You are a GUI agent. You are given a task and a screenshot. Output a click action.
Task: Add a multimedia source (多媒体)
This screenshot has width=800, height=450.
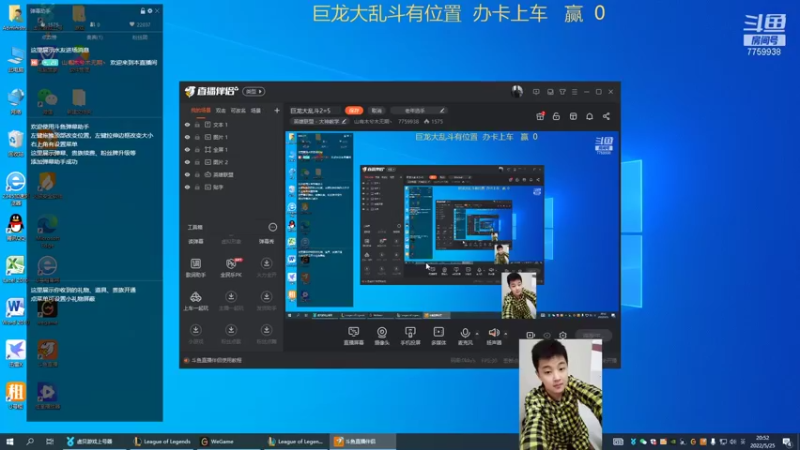[439, 336]
